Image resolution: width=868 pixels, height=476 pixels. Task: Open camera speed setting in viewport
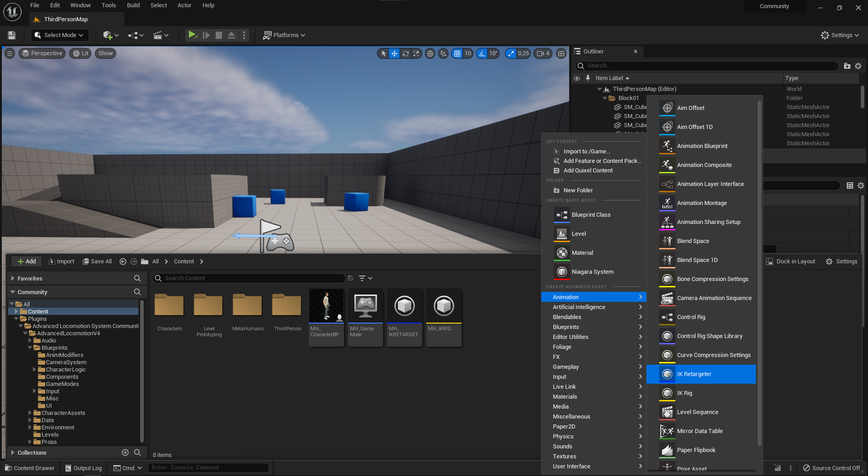coord(543,53)
